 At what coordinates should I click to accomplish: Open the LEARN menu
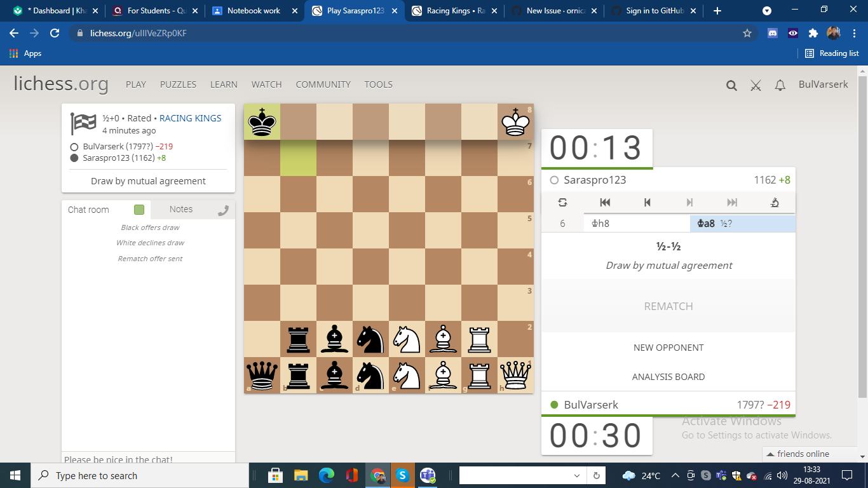pyautogui.click(x=224, y=85)
